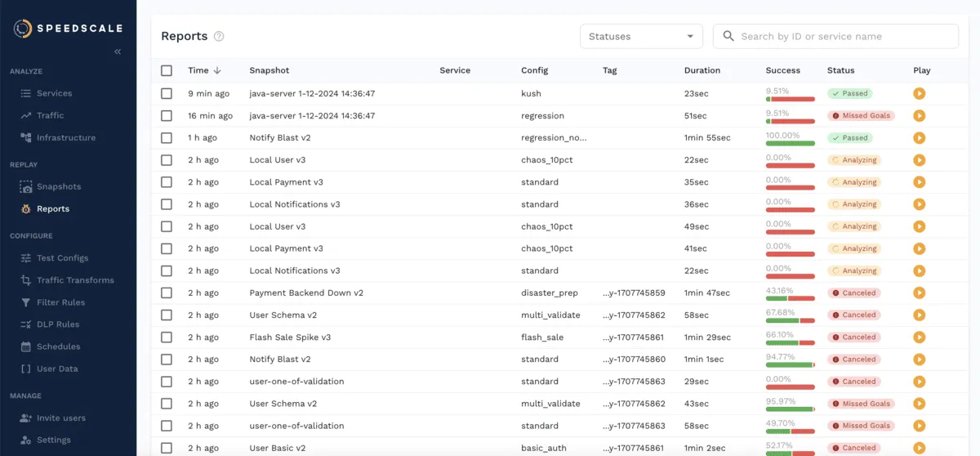Open Traffic in the sidebar

[x=50, y=115]
